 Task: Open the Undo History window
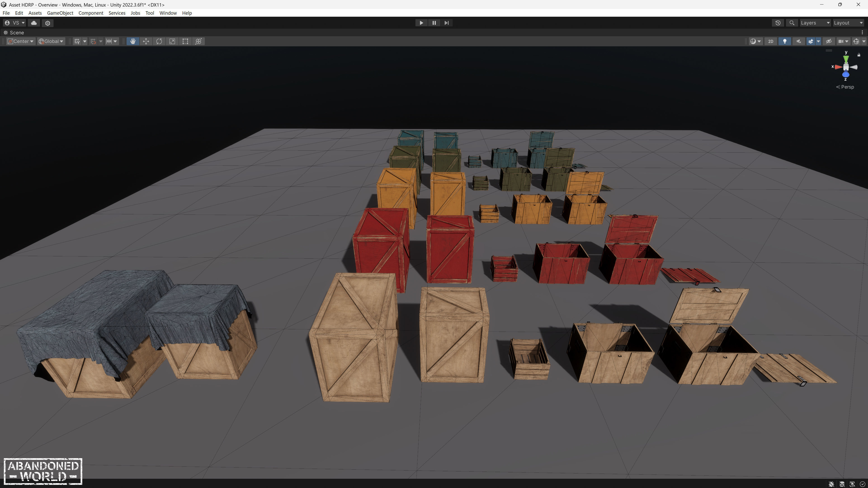[x=778, y=23]
